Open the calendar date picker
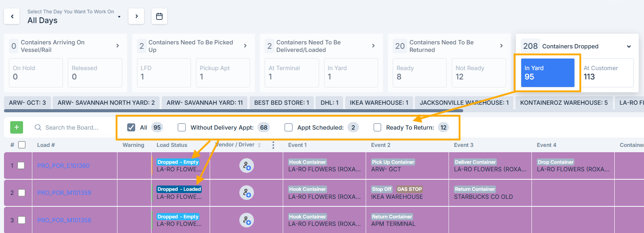 click(x=160, y=16)
